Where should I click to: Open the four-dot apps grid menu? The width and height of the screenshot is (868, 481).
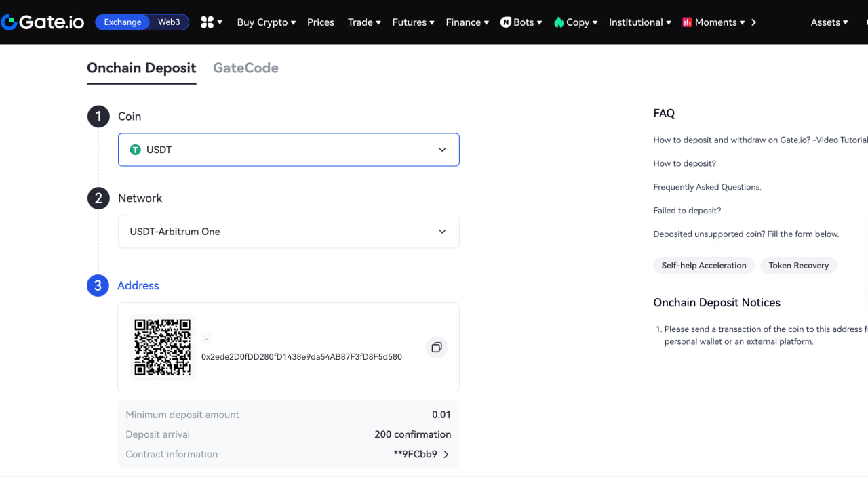coord(208,22)
